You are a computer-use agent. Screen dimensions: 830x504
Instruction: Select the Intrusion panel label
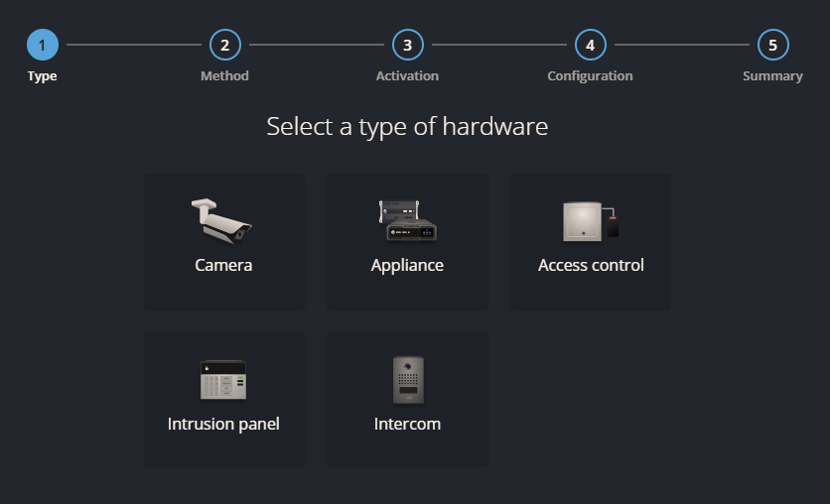(x=223, y=424)
